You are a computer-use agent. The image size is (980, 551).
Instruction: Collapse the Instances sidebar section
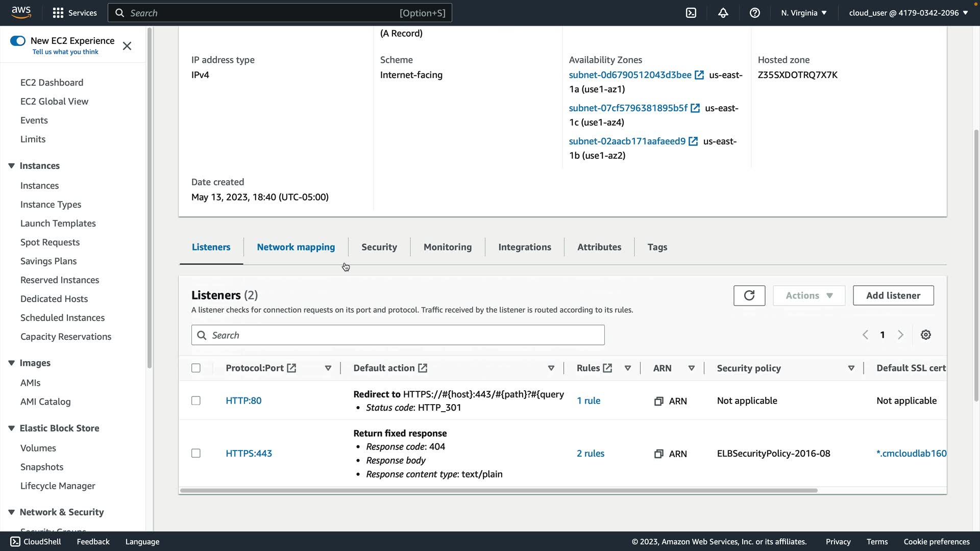tap(11, 166)
